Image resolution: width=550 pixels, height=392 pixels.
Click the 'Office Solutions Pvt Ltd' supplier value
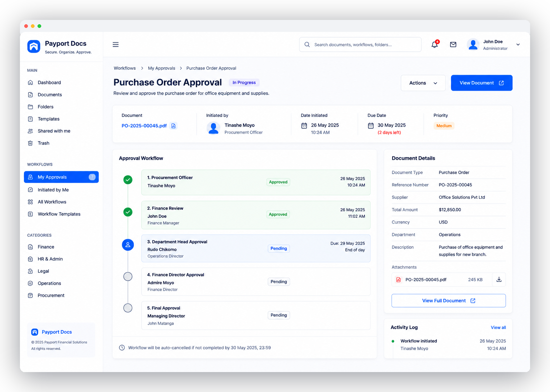462,197
